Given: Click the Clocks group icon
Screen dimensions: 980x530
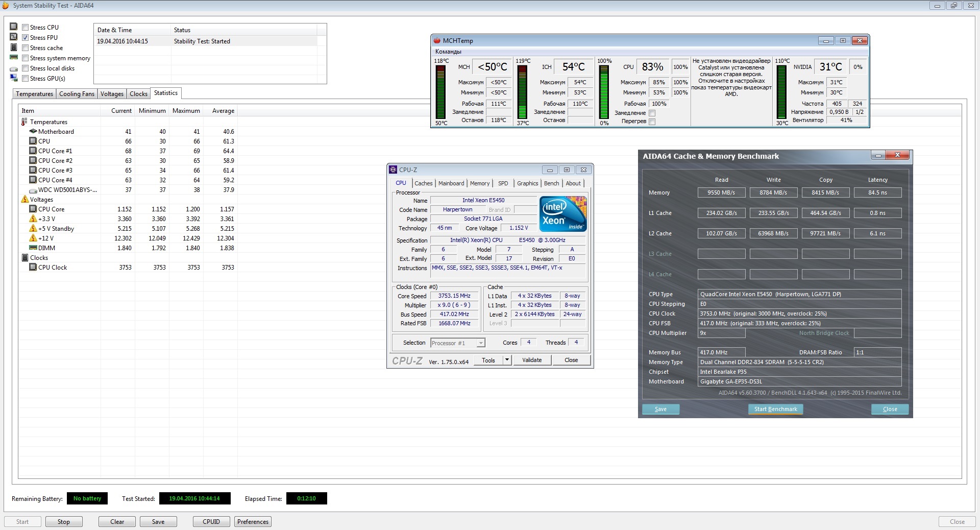Looking at the screenshot, I should (24, 257).
